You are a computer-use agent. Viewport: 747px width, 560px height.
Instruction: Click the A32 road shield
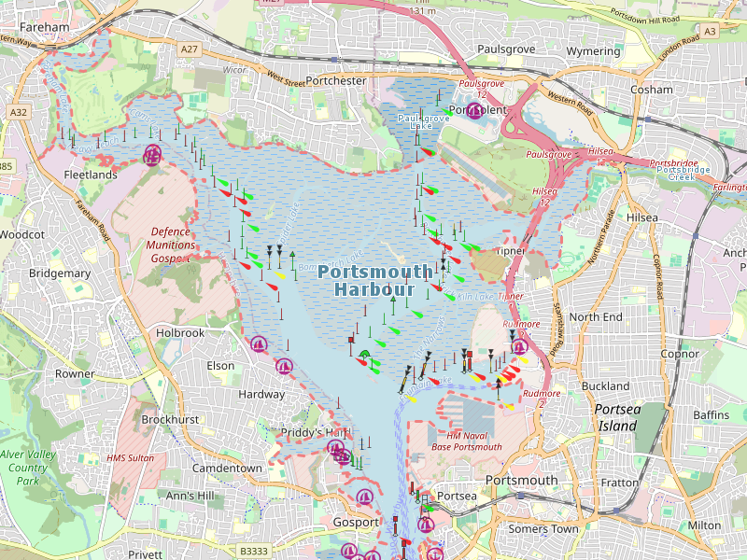pos(18,112)
